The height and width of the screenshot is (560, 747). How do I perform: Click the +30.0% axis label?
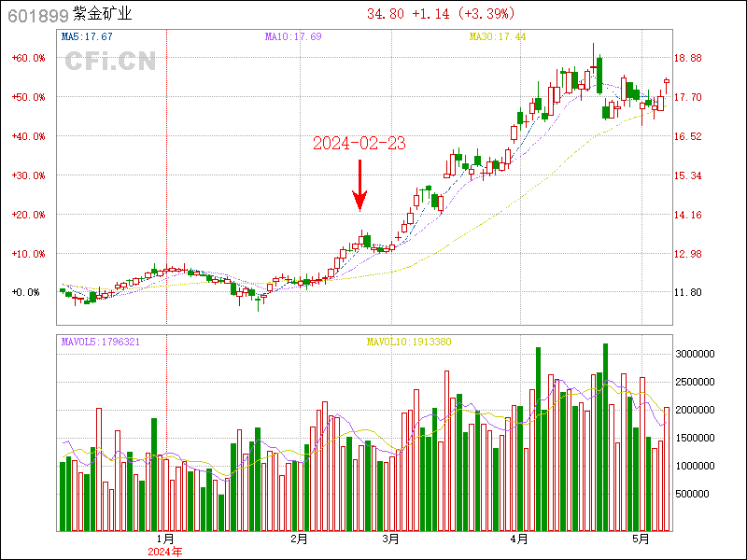coord(29,175)
